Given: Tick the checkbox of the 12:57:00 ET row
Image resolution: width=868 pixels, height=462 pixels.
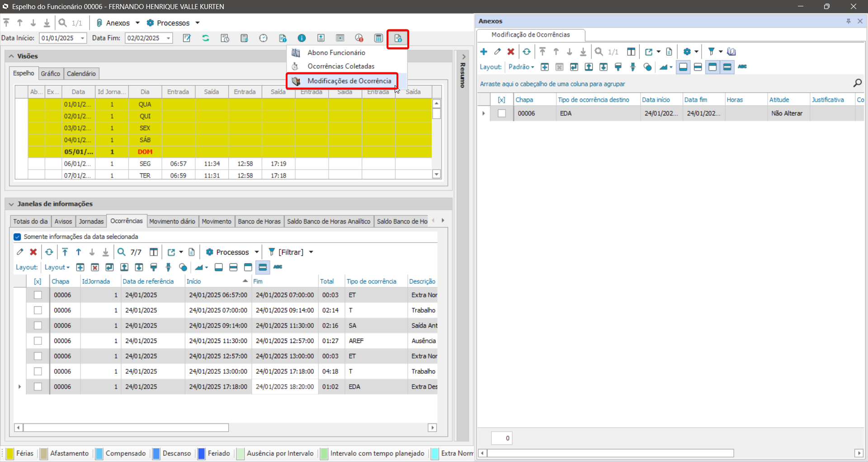Looking at the screenshot, I should click(x=38, y=356).
